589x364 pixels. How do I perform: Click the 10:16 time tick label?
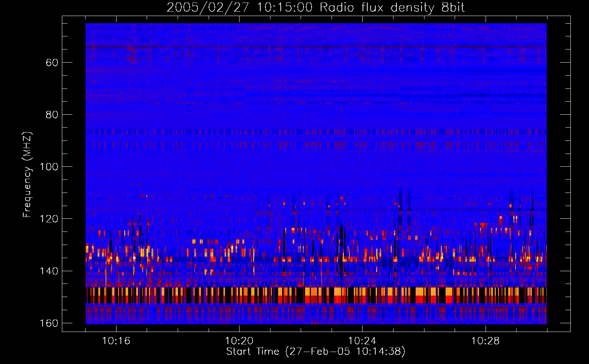pyautogui.click(x=116, y=341)
